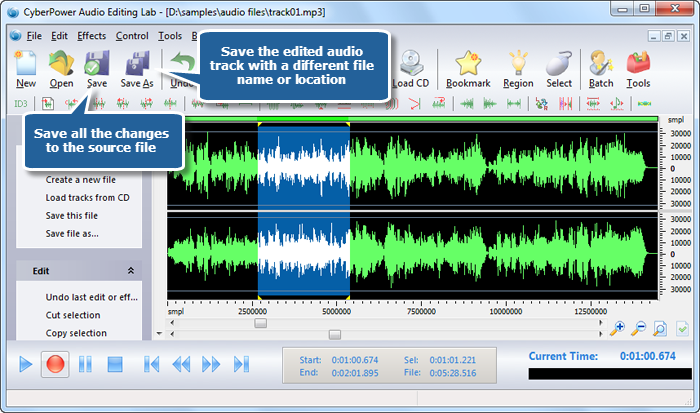Viewport: 700px width, 413px height.
Task: Click Copy selection in side panel
Action: point(76,333)
